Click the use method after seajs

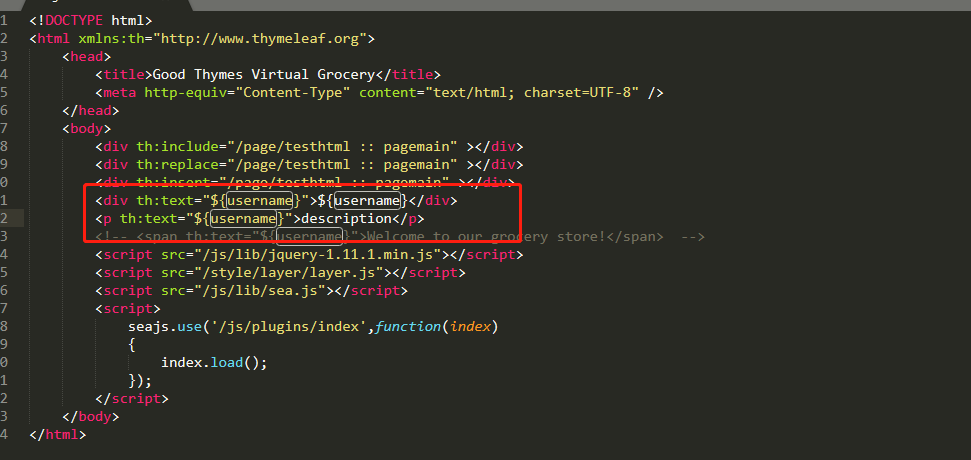(x=189, y=326)
